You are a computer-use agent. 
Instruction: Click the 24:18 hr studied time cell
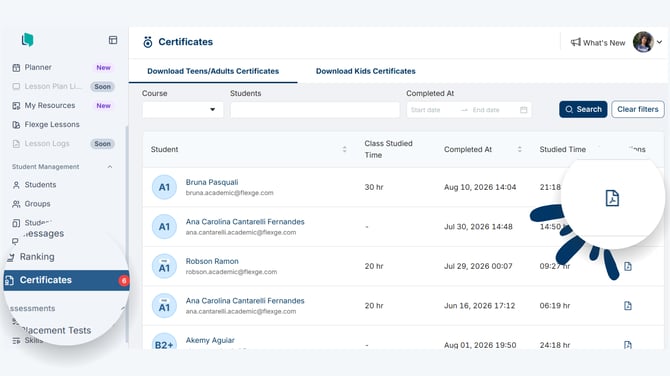(x=555, y=345)
